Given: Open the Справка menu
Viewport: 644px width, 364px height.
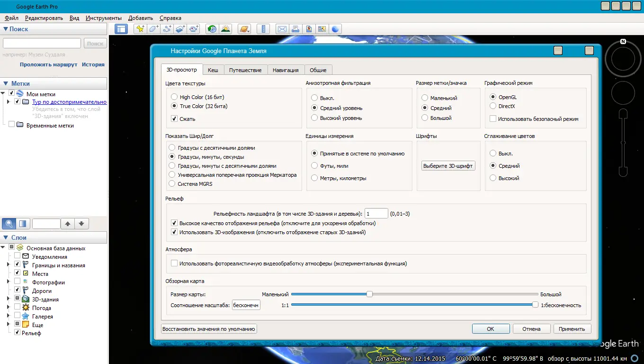Looking at the screenshot, I should [170, 18].
